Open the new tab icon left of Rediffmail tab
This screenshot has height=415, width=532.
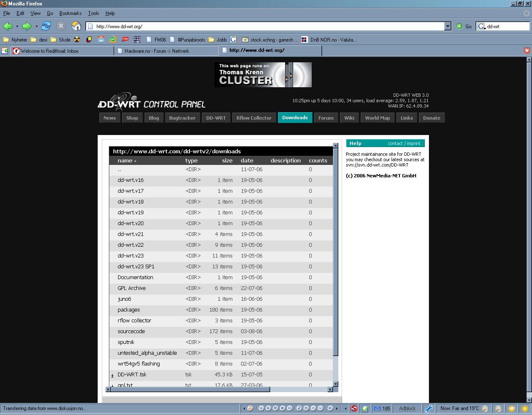pyautogui.click(x=5, y=51)
